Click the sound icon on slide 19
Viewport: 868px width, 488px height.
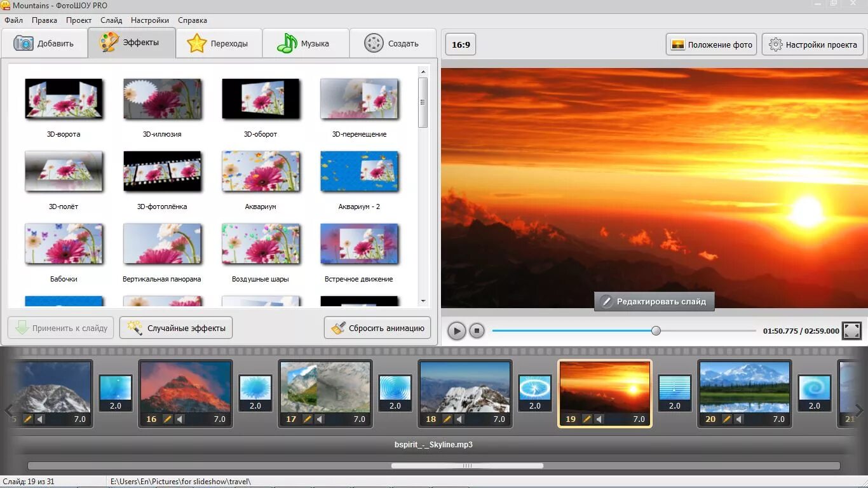click(x=599, y=419)
